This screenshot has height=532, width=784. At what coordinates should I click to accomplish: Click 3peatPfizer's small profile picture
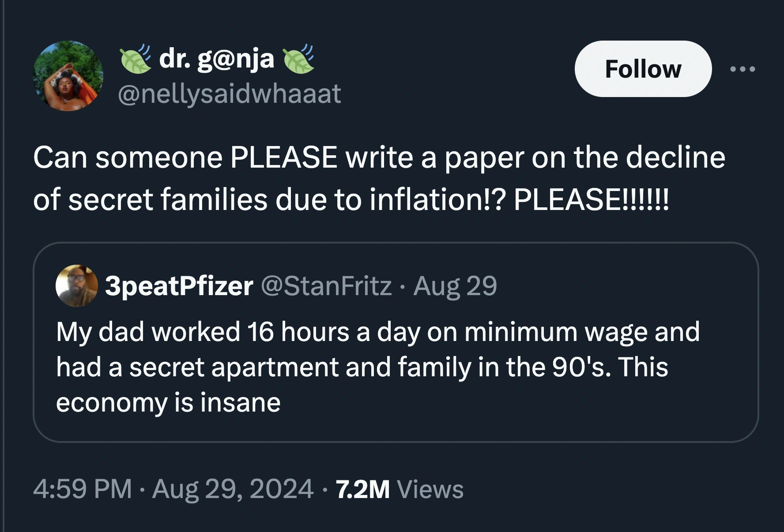(76, 285)
